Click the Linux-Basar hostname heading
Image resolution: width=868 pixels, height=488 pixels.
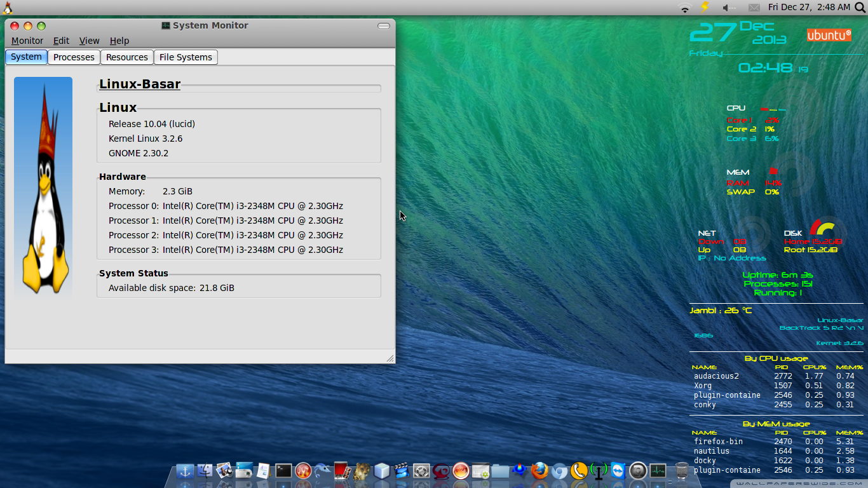click(140, 84)
